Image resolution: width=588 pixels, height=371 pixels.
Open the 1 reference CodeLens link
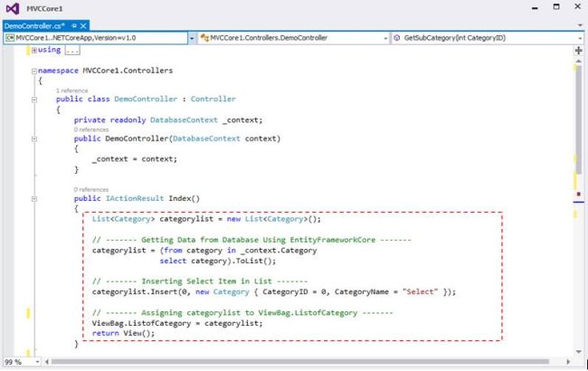point(72,90)
